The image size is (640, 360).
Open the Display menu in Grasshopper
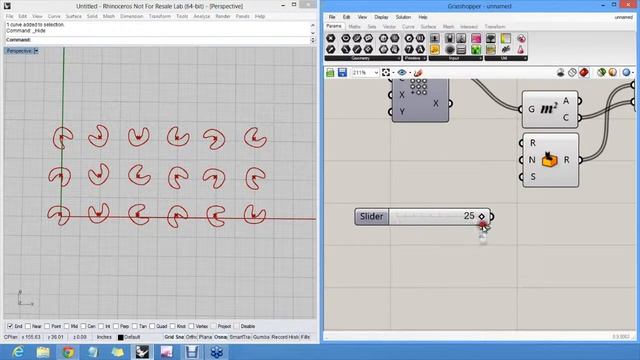click(381, 17)
